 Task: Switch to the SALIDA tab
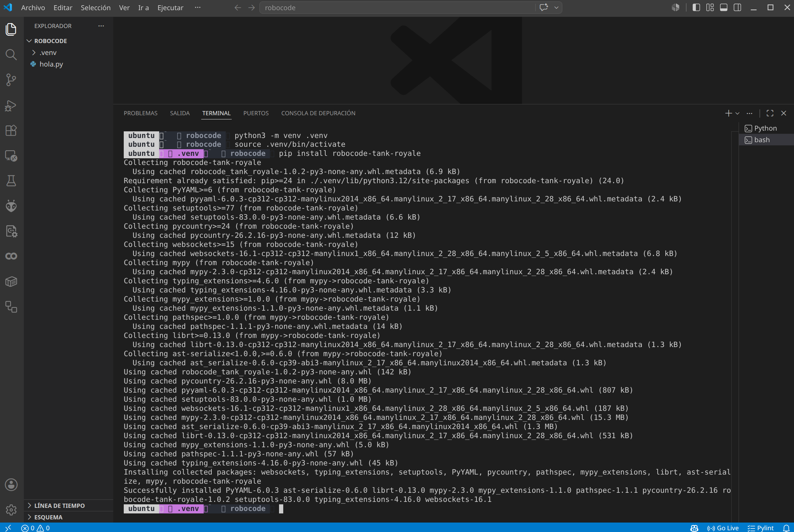point(180,113)
